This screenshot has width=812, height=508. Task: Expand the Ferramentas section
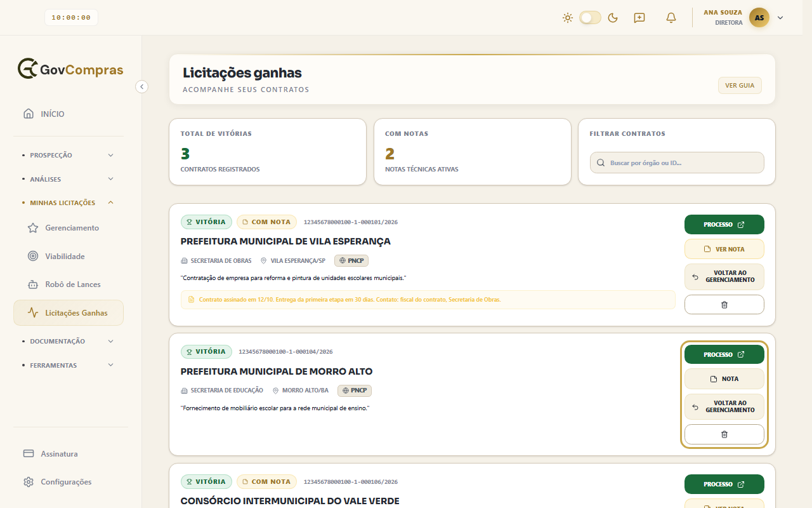(x=69, y=365)
